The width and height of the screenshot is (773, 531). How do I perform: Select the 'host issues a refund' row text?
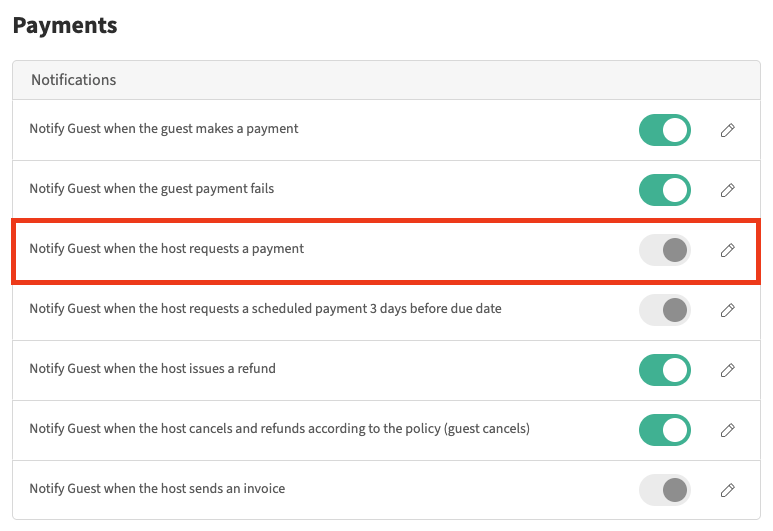click(153, 369)
